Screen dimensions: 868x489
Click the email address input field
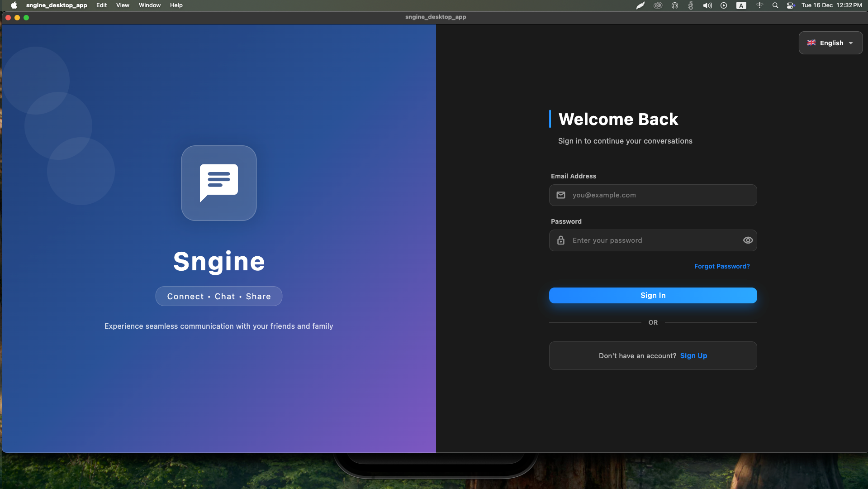[x=653, y=195]
